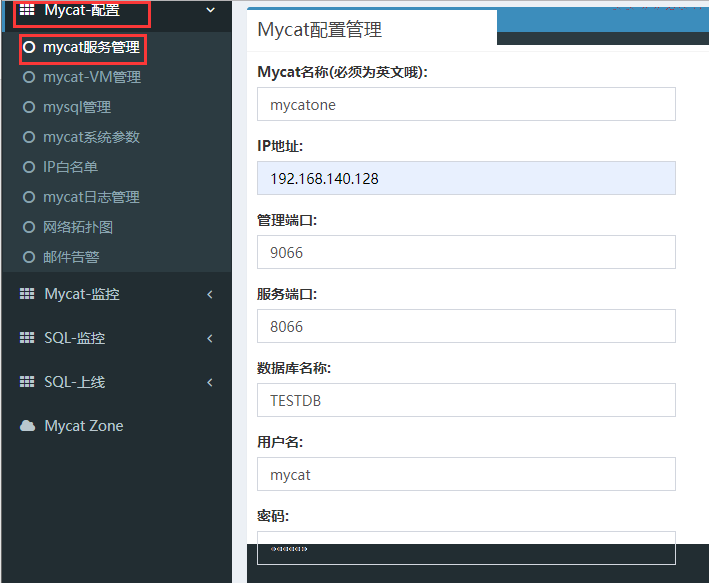The image size is (709, 583).
Task: Click the 服务端口 label
Action: (287, 294)
